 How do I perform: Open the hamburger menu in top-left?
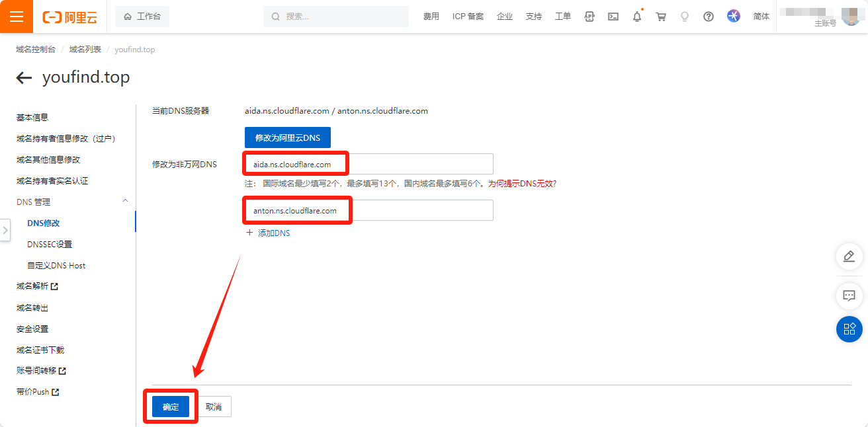pyautogui.click(x=17, y=17)
